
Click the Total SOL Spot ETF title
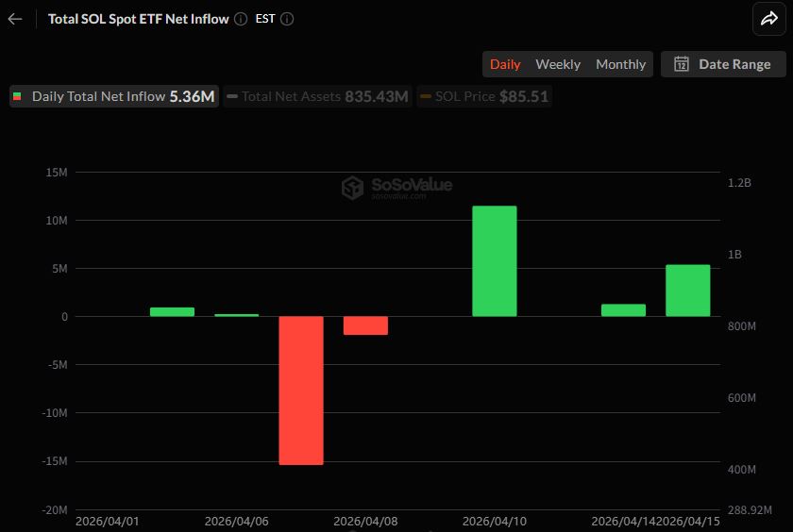[138, 19]
